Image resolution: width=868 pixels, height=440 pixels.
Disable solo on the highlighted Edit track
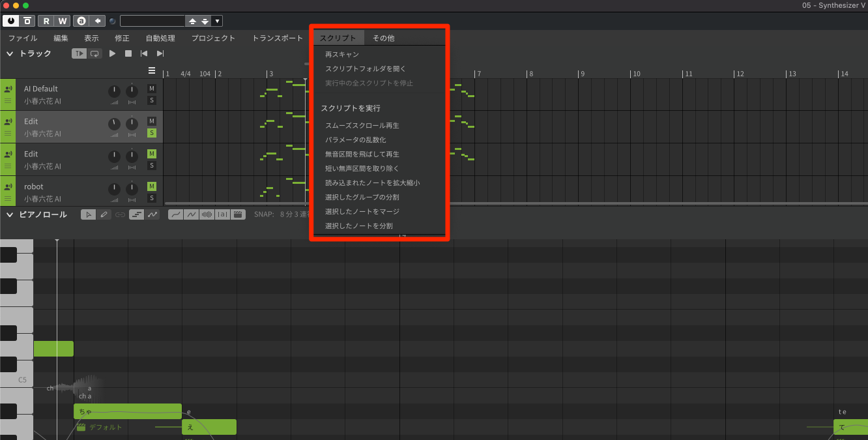152,133
